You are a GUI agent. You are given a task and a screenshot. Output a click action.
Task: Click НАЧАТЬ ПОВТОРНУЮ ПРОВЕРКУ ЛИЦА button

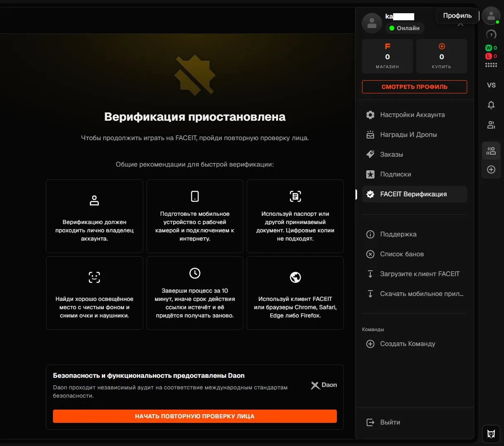pos(195,416)
